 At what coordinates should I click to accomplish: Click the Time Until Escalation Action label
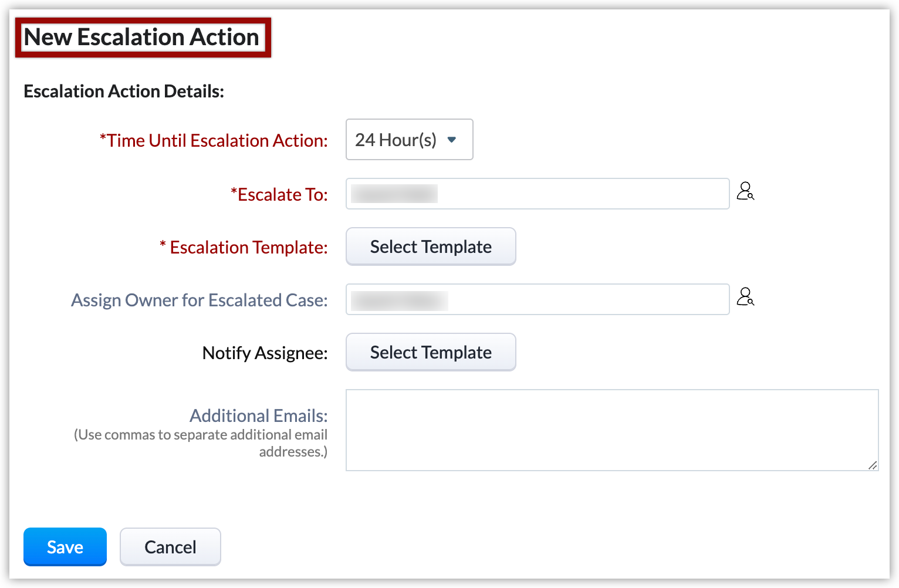(214, 141)
